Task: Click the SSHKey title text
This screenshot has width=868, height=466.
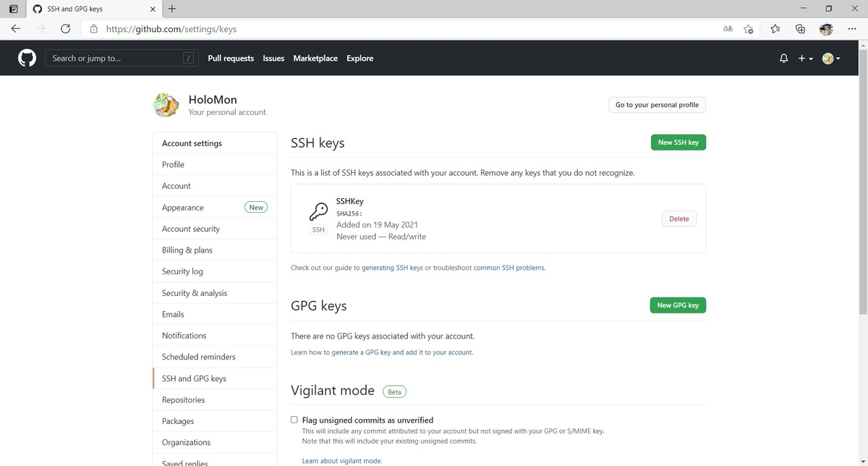Action: click(x=349, y=201)
